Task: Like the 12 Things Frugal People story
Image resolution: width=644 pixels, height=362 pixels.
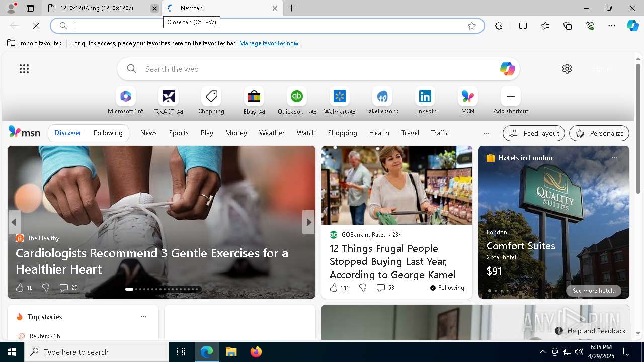Action: coord(339,288)
